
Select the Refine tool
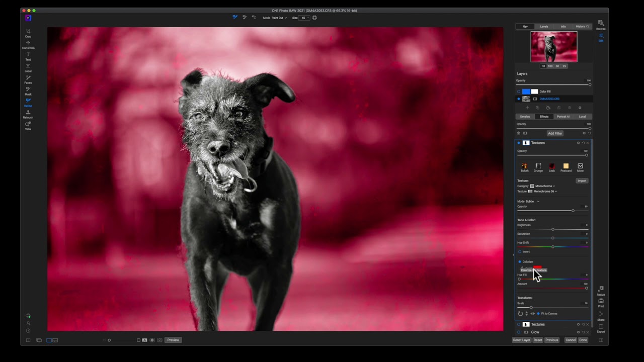tap(28, 103)
